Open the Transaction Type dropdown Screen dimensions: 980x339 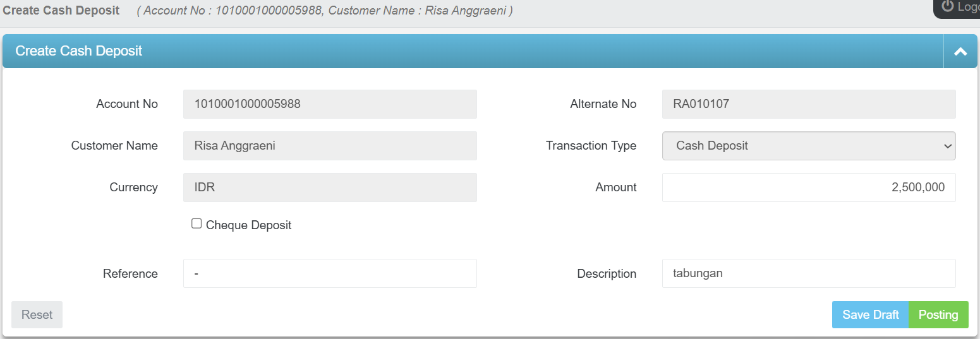click(808, 146)
